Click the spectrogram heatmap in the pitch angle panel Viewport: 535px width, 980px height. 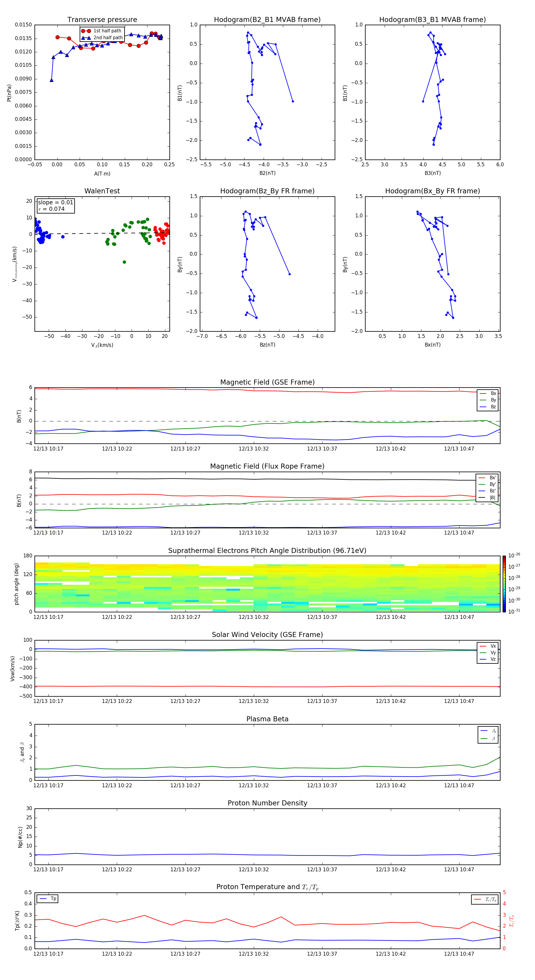click(267, 584)
